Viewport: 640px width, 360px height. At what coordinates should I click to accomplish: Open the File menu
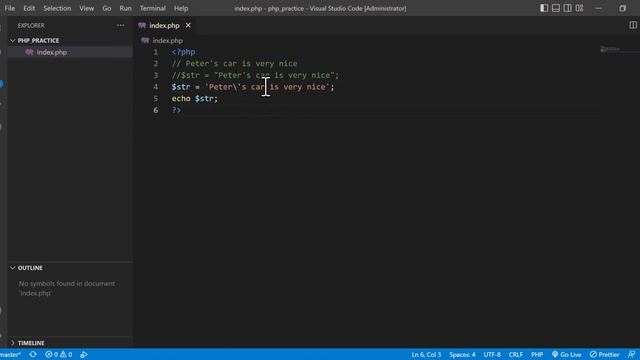pyautogui.click(x=10, y=8)
